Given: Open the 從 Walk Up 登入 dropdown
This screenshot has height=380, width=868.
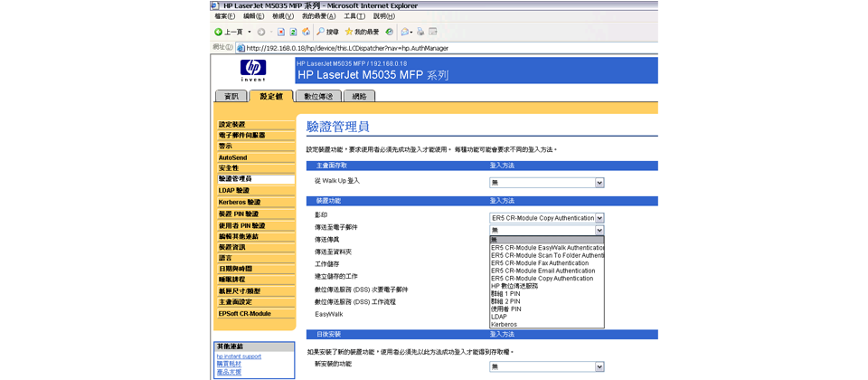Looking at the screenshot, I should (x=547, y=183).
